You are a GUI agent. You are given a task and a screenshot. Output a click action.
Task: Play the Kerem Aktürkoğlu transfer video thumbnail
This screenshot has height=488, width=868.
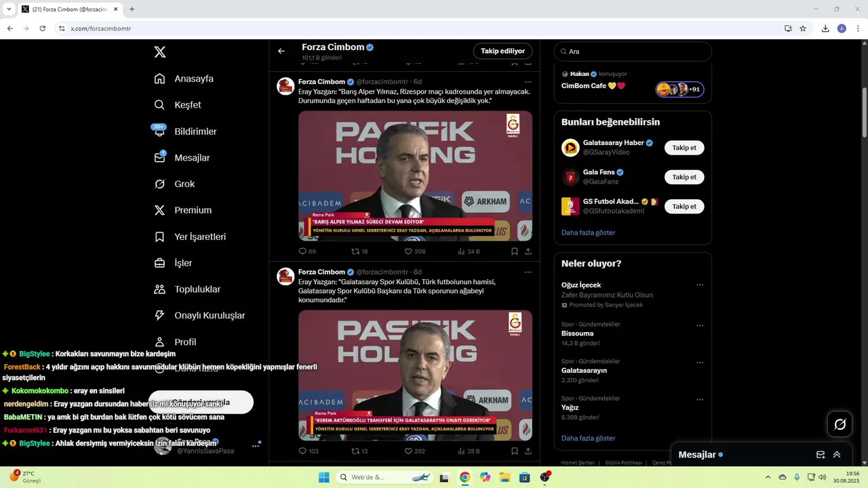coord(415,375)
